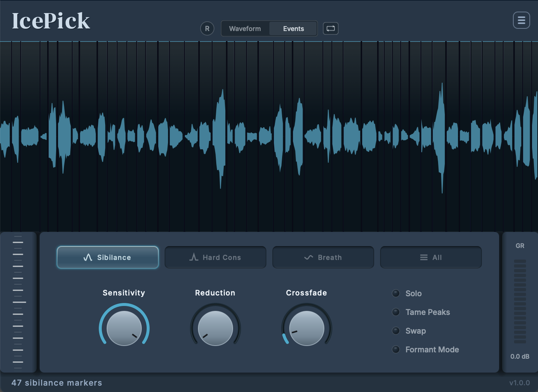The image size is (538, 392).
Task: Click the Sensitivity knob
Action: [x=124, y=328]
